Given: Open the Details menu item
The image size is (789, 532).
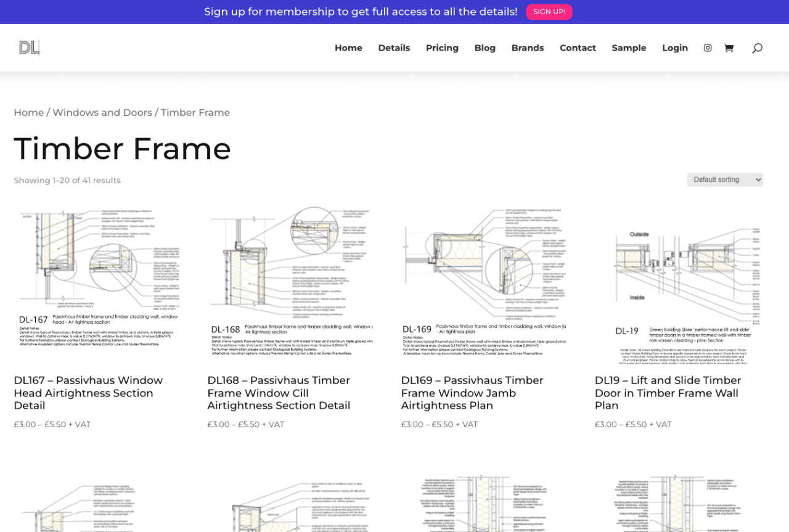Looking at the screenshot, I should click(394, 48).
